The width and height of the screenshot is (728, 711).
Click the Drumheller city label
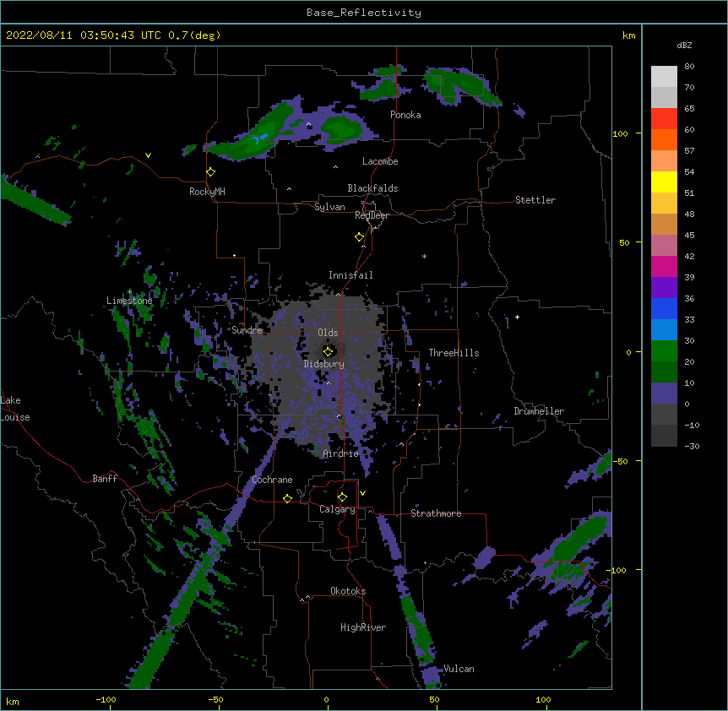coord(539,411)
